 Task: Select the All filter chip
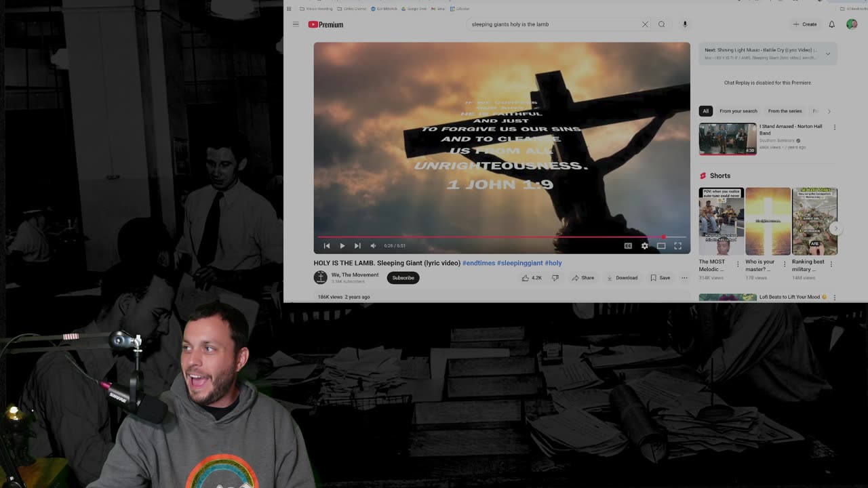pyautogui.click(x=705, y=111)
